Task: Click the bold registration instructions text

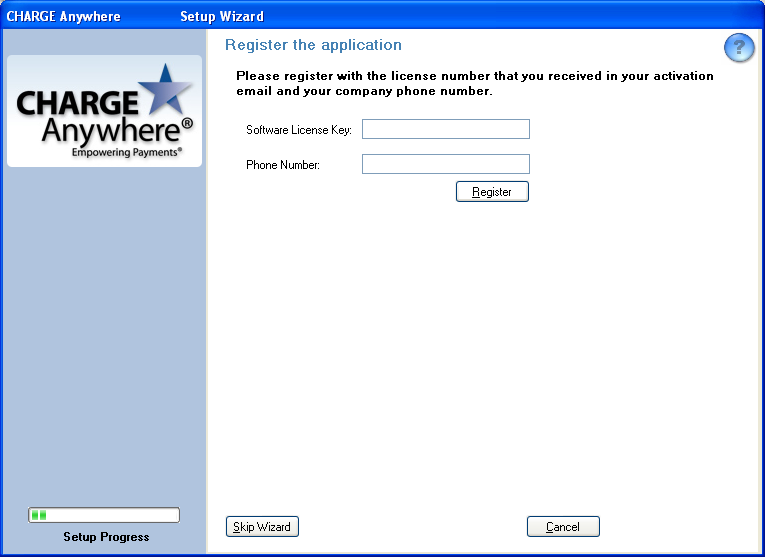Action: [474, 83]
